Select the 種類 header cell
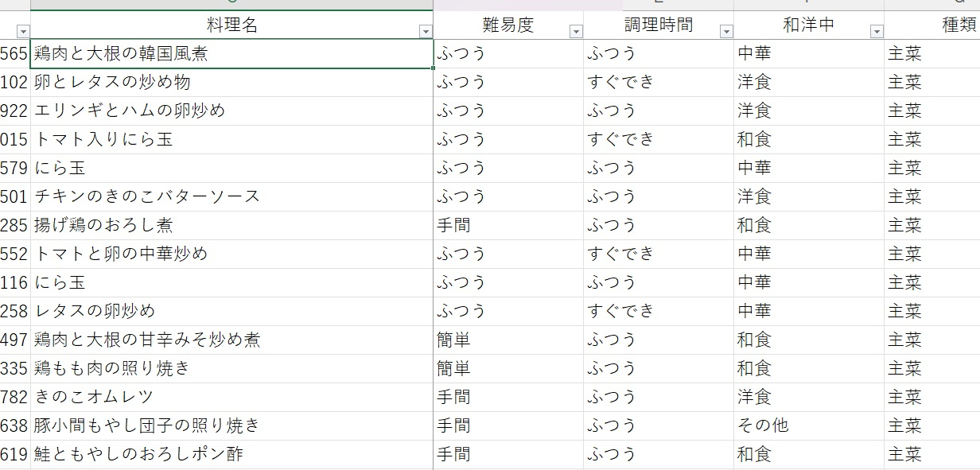Viewport: 980px width, 470px height. click(x=932, y=25)
